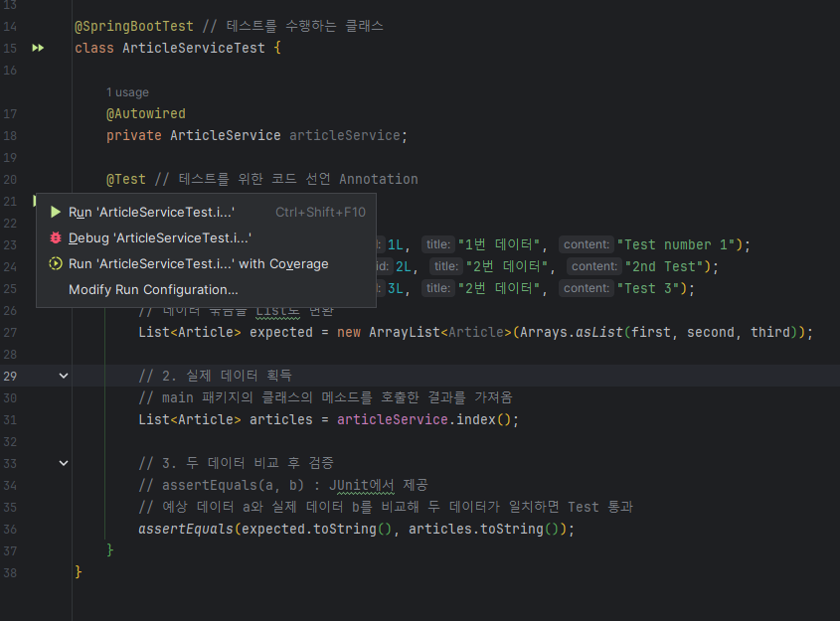Select Run 'ArticleServiceTest.i...' menu entry

[206, 212]
